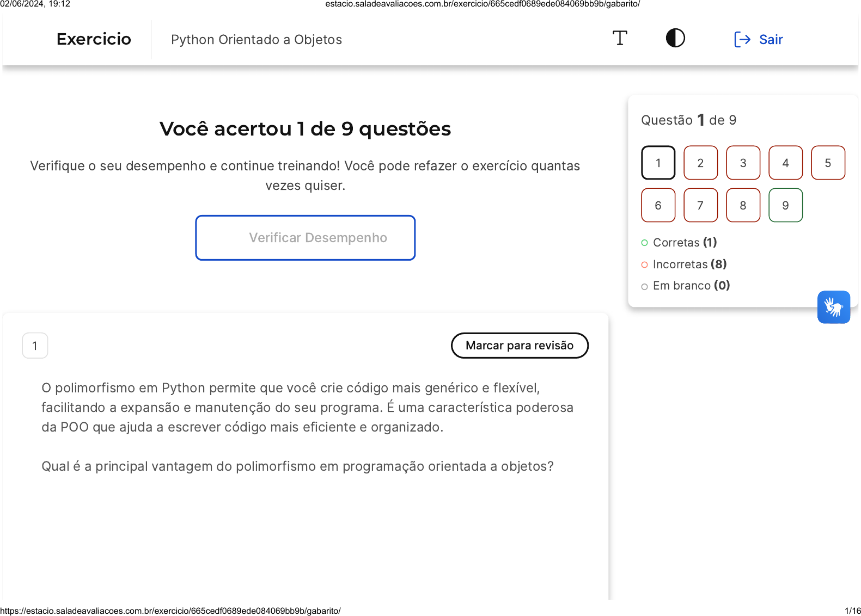Image resolution: width=861 pixels, height=616 pixels.
Task: Click the text size T icon
Action: click(x=620, y=39)
